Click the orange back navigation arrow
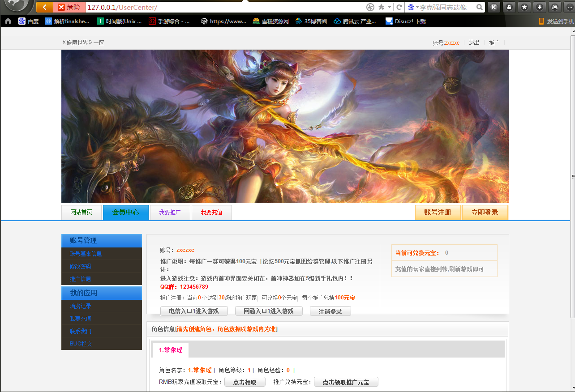Screen dimensions: 575x392 (44, 7)
